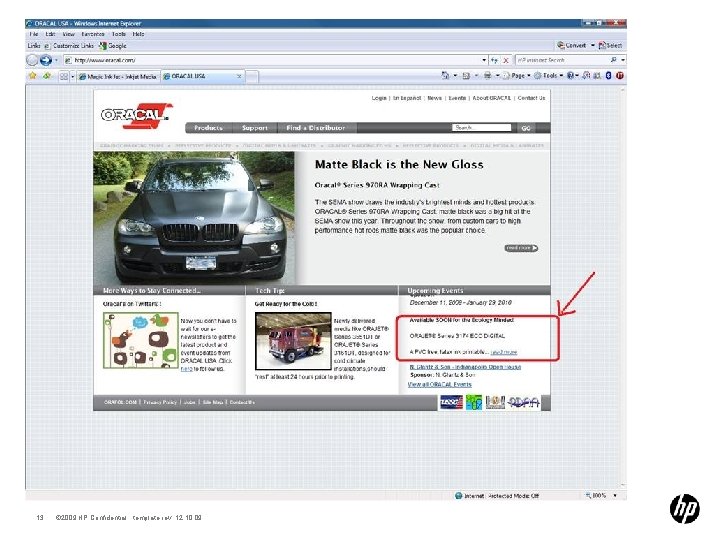720x540 pixels.
Task: Click the Home icon in command bar
Action: 445,75
